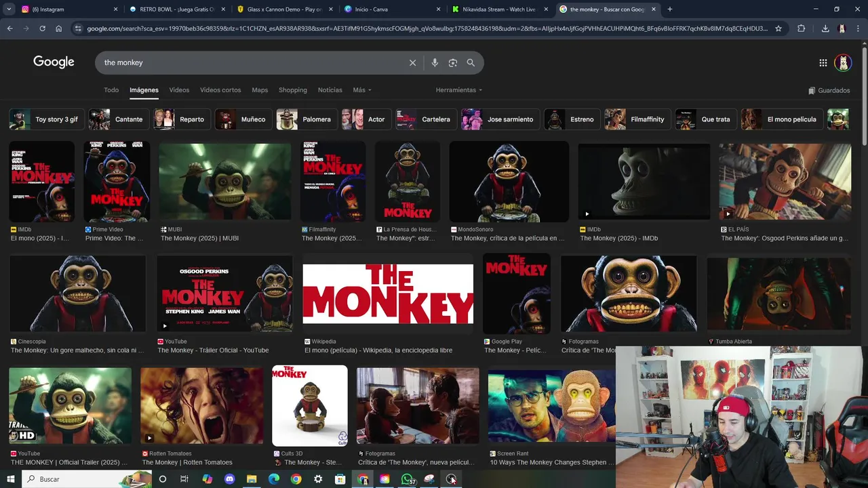Open the Chrome extensions puzzle icon

tap(801, 28)
